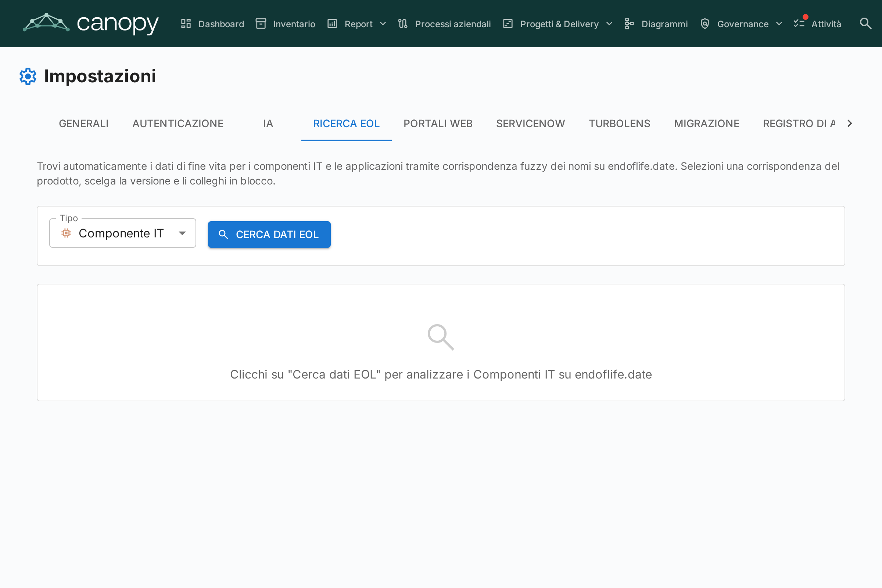Click the large magnifier placeholder icon
The height and width of the screenshot is (588, 882).
(x=441, y=337)
